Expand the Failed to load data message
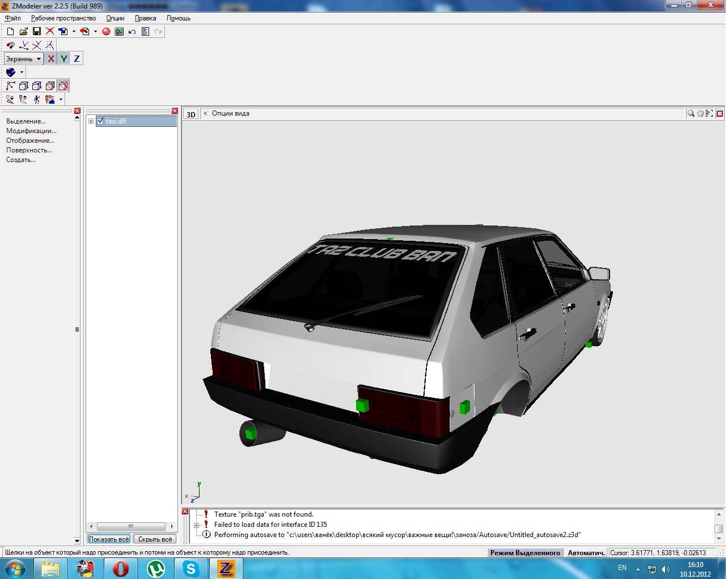This screenshot has height=579, width=728. click(196, 525)
